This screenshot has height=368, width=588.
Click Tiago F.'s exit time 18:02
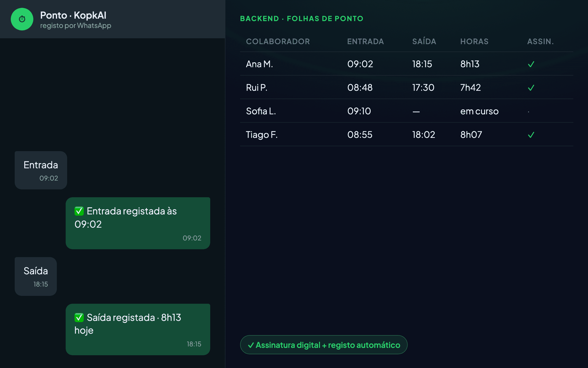click(x=424, y=135)
